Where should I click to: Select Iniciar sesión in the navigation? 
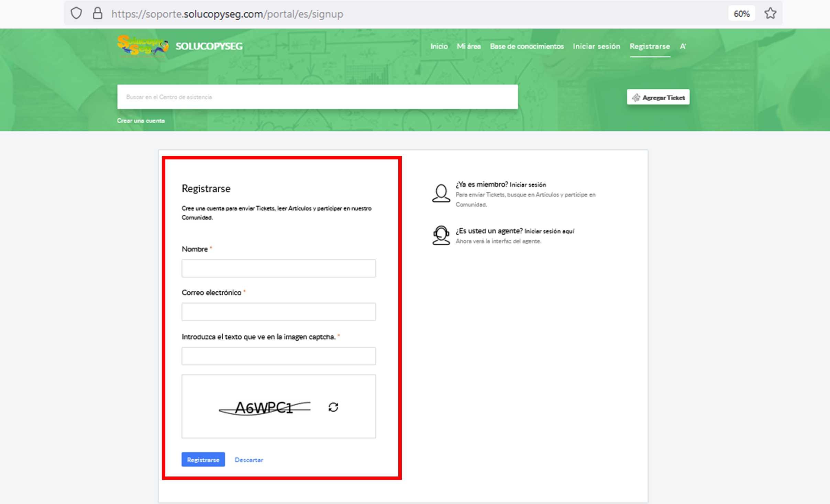pyautogui.click(x=596, y=46)
